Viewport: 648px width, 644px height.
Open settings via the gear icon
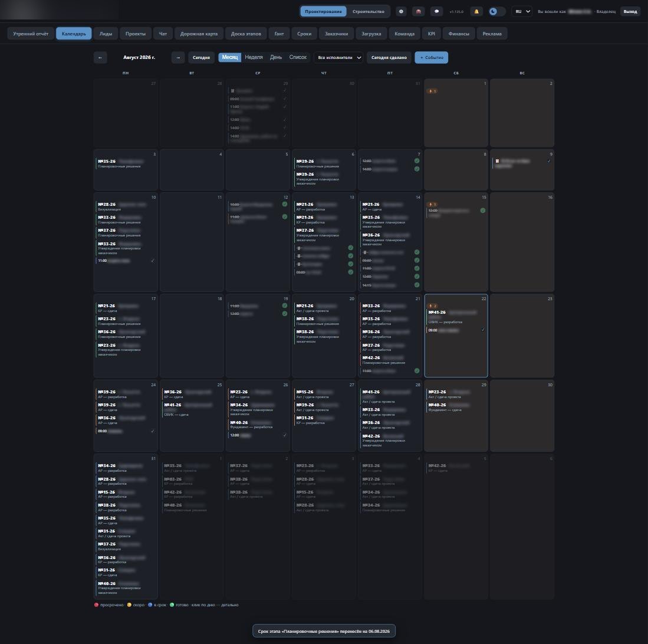coord(401,12)
